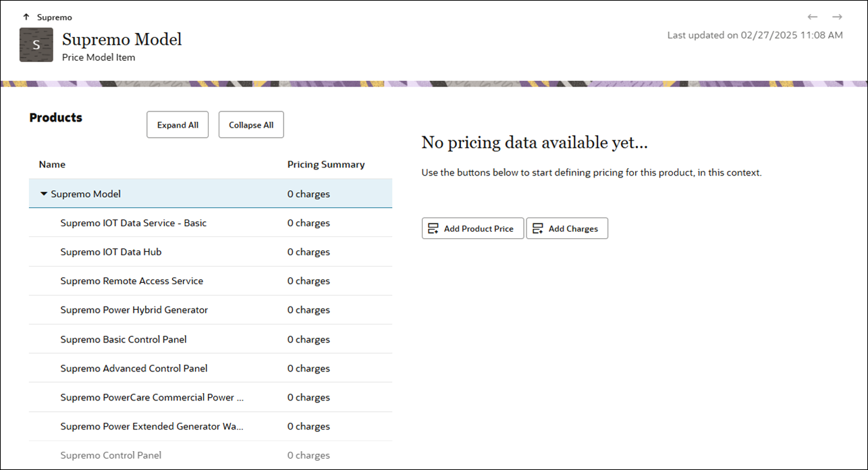Screen dimensions: 868x470
Task: Click the Supremo Model avatar icon
Action: pos(36,45)
